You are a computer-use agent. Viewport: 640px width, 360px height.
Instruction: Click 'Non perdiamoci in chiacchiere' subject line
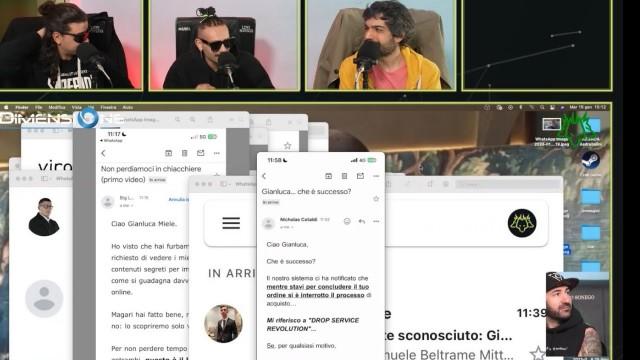pos(151,169)
